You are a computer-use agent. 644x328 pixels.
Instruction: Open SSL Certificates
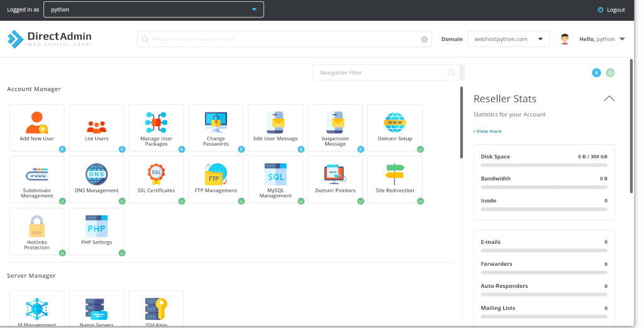(156, 179)
